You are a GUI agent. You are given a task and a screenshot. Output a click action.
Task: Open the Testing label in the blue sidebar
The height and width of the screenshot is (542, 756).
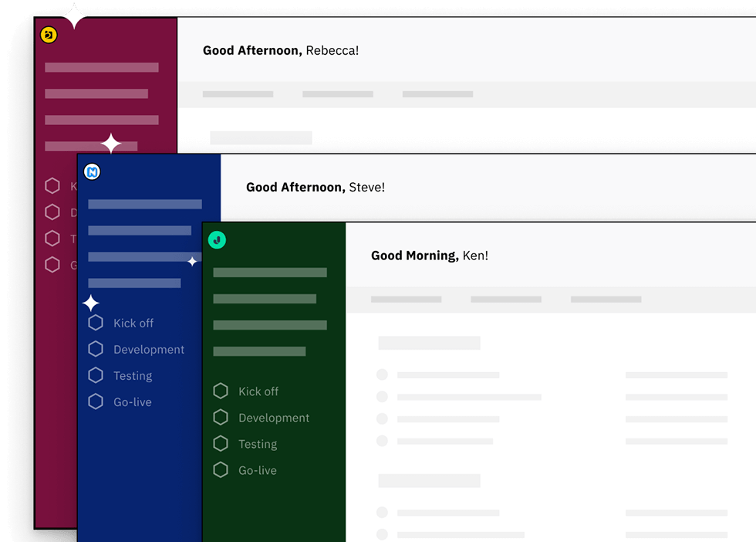133,376
